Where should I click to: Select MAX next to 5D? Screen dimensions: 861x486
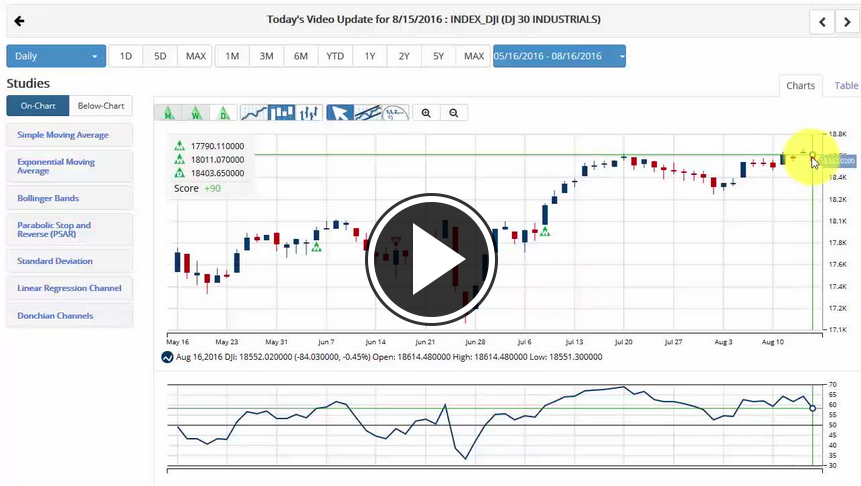click(195, 56)
